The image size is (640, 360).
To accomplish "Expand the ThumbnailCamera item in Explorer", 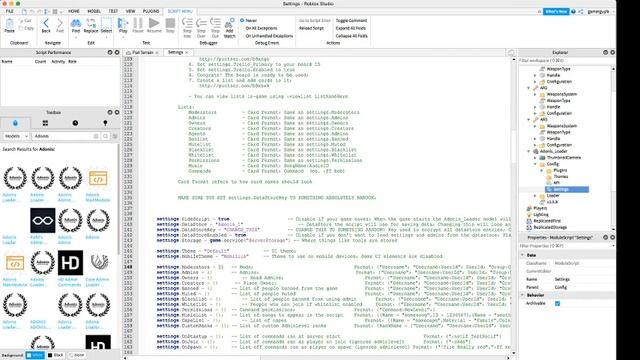I will coord(535,158).
